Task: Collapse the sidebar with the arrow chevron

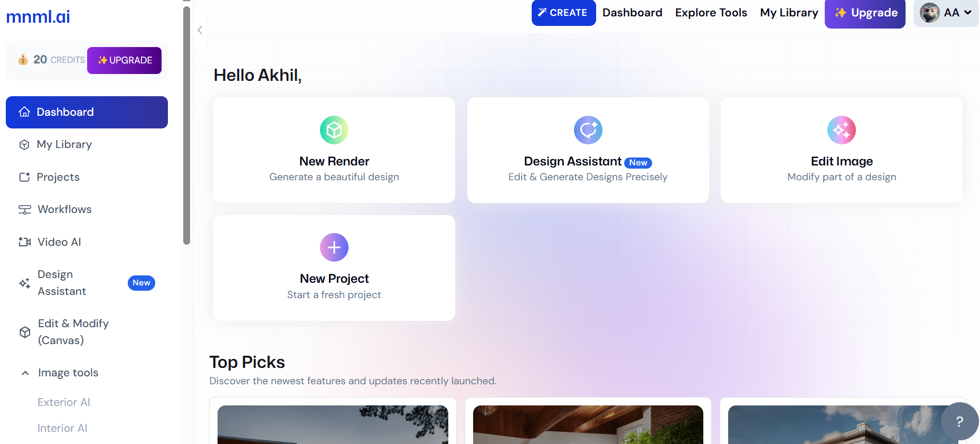Action: coord(200,30)
